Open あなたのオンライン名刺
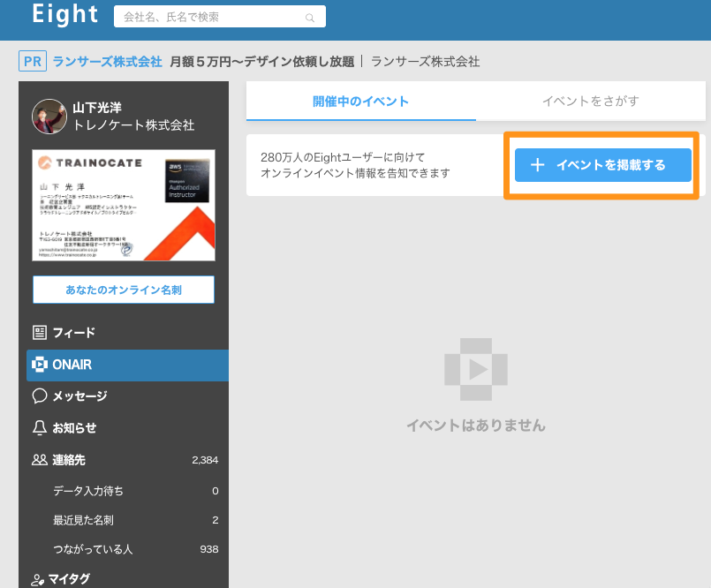Viewport: 711px width, 588px height. coord(124,290)
